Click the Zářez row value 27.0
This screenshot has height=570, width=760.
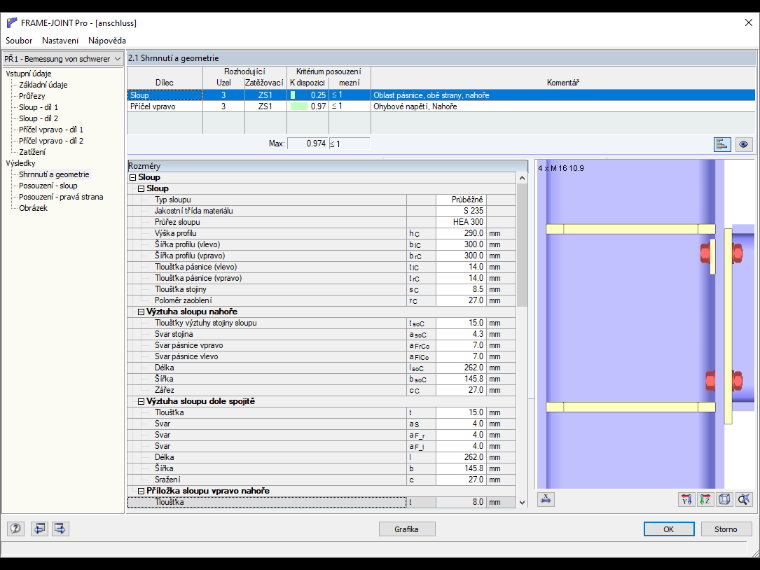461,390
